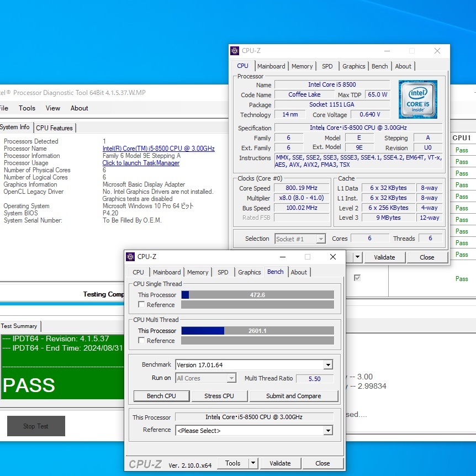Click the Single Thread Reference empty bar
The height and width of the screenshot is (476, 476).
tap(257, 304)
